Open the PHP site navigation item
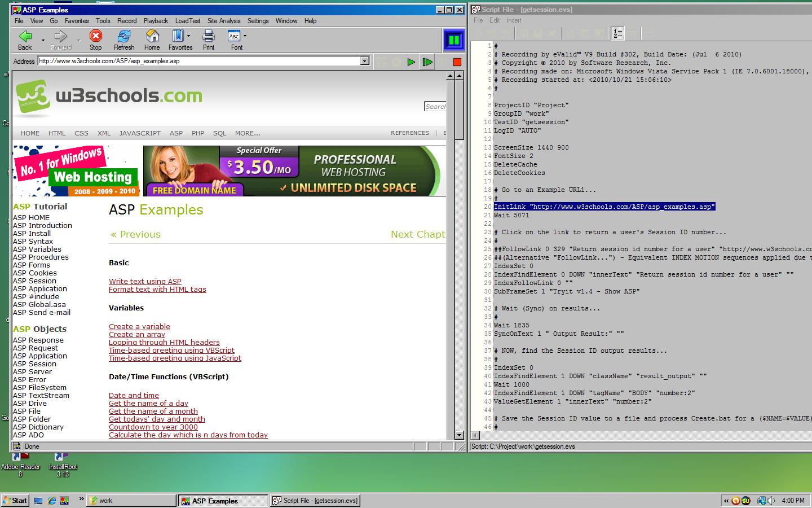 click(198, 133)
